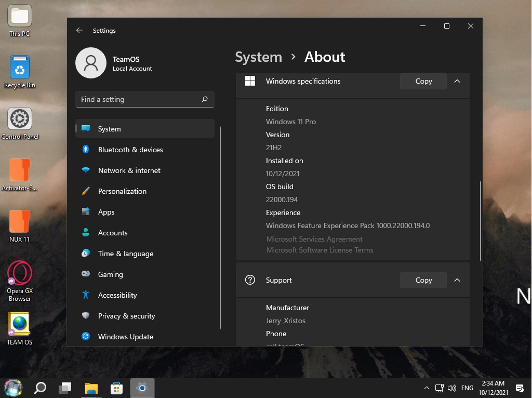Image resolution: width=532 pixels, height=398 pixels.
Task: Open Microsoft Services Agreement link
Action: coord(314,239)
